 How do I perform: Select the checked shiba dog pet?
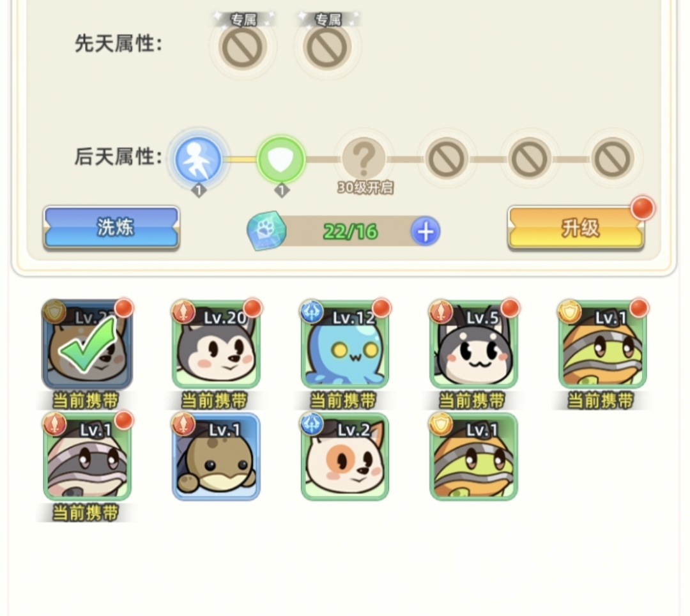point(87,344)
